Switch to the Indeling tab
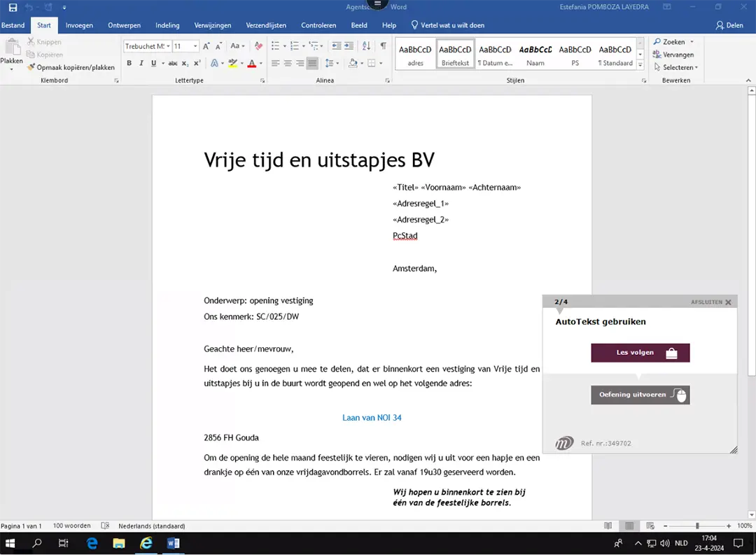 pos(167,26)
